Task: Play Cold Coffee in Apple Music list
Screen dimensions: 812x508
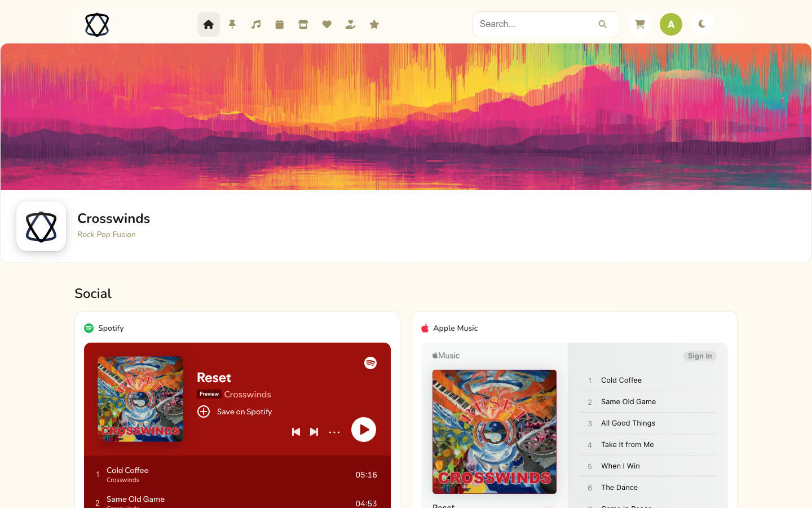Action: coord(648,380)
